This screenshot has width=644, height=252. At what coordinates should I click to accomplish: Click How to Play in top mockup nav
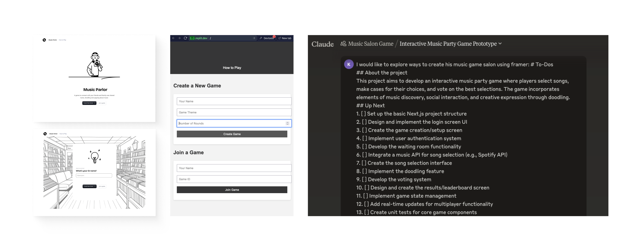coord(62,40)
